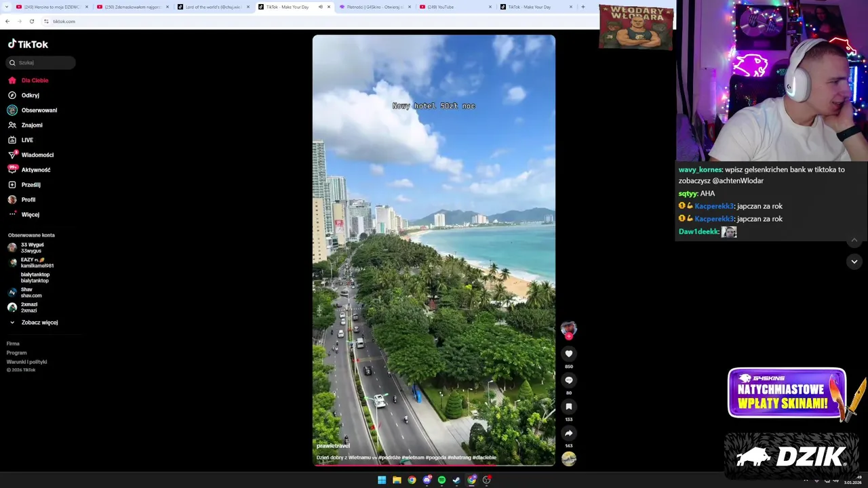
Task: Reload the tiktok.com page
Action: (32, 21)
